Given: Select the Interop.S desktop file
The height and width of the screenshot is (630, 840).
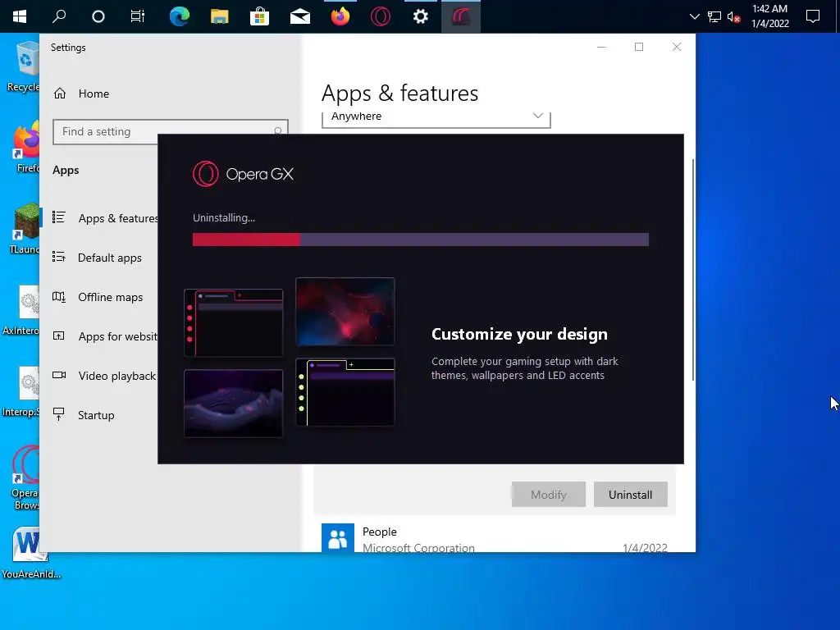Looking at the screenshot, I should (21, 391).
